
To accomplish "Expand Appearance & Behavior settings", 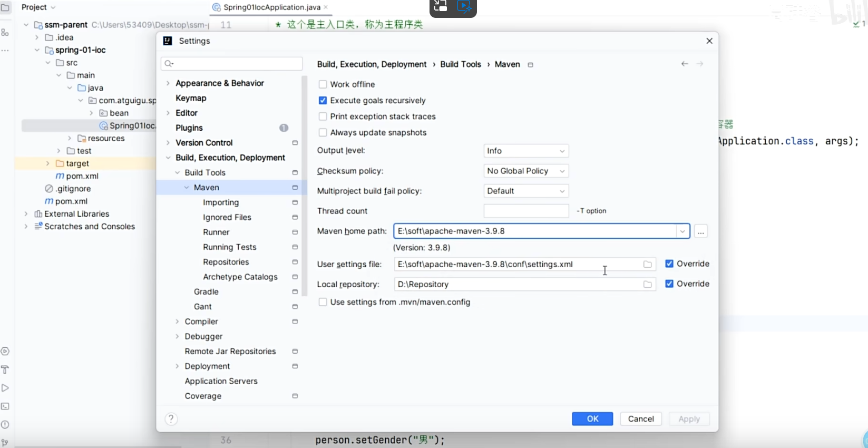I will (168, 83).
